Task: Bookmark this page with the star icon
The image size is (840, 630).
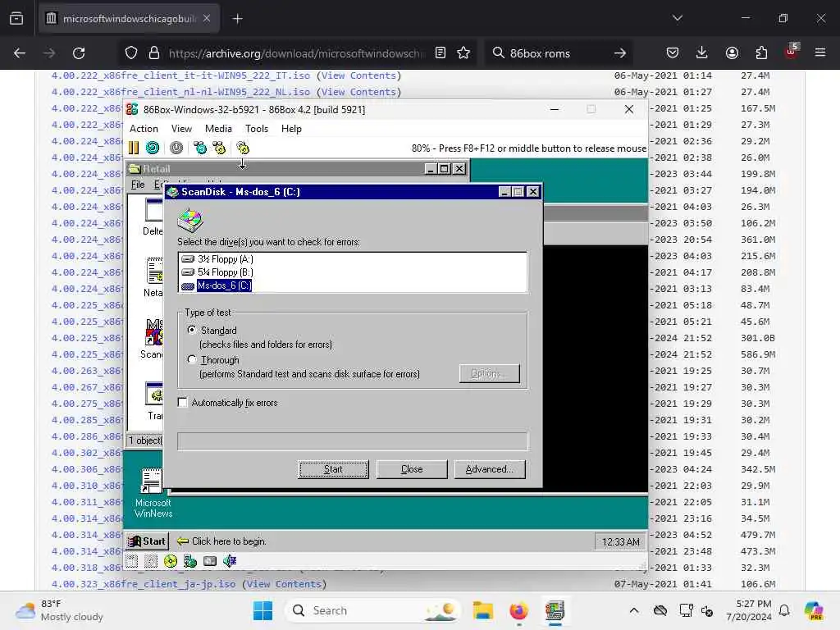Action: tap(463, 52)
